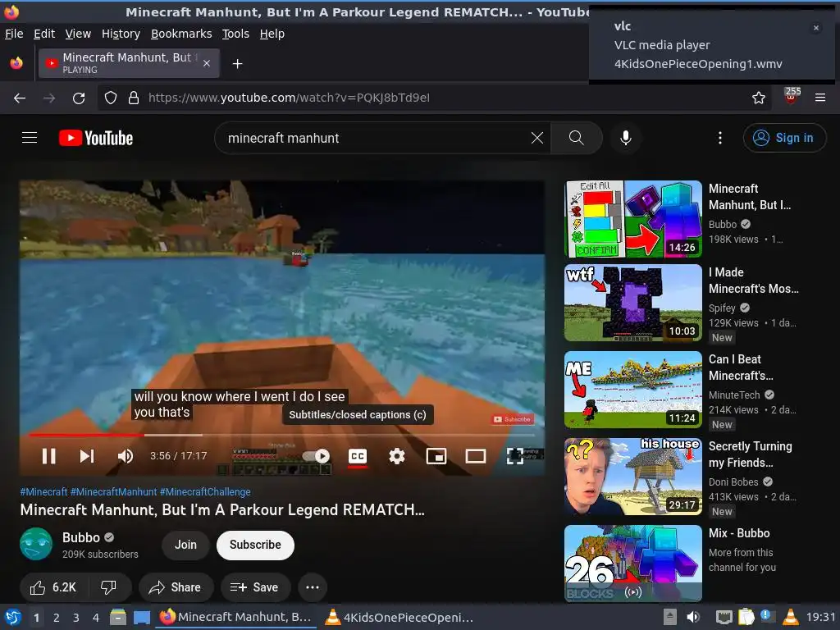Open the Mix - Bubbo playlist thumbnail
The height and width of the screenshot is (630, 840).
pyautogui.click(x=633, y=563)
